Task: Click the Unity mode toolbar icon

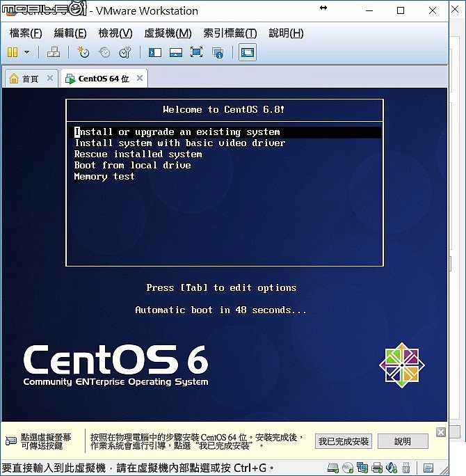Action: (218, 52)
